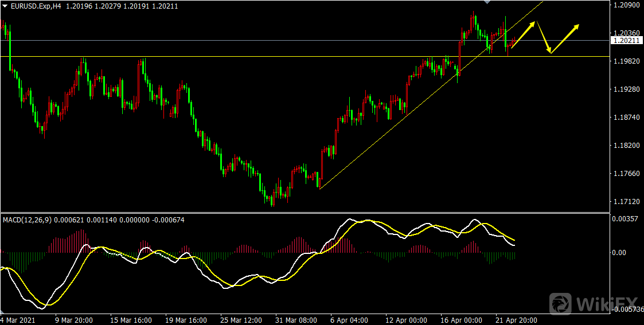
Task: Click the 1.17120 price axis label
Action: coord(625,202)
